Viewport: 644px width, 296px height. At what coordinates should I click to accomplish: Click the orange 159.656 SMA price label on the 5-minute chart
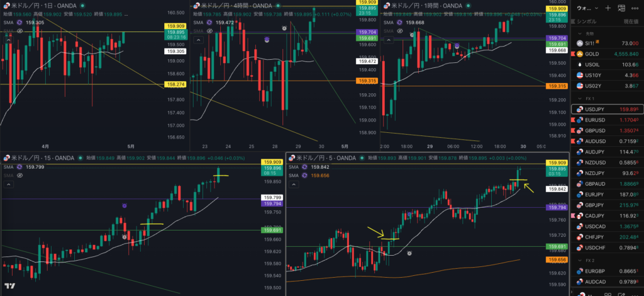[x=555, y=259]
